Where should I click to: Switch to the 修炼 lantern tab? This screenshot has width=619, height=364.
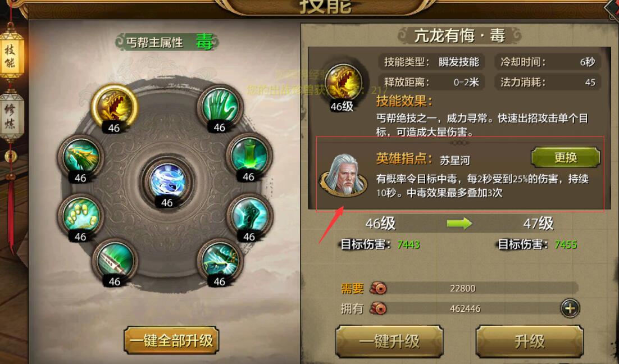11,116
